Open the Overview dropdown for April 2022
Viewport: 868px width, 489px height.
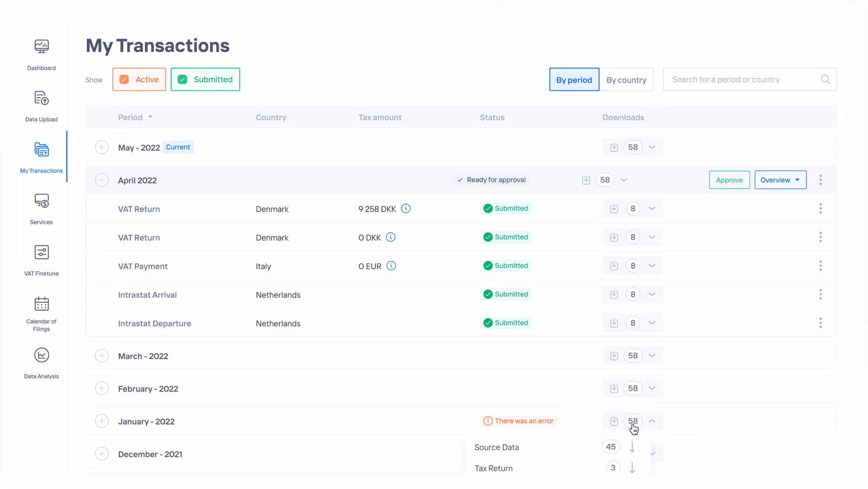point(780,180)
